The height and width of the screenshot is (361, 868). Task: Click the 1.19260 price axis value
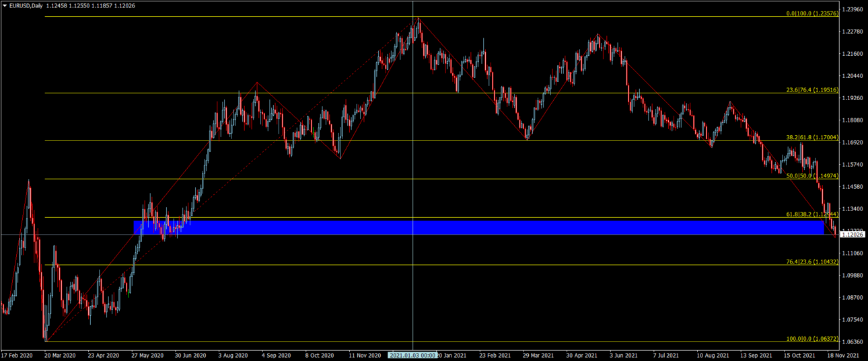pyautogui.click(x=853, y=98)
